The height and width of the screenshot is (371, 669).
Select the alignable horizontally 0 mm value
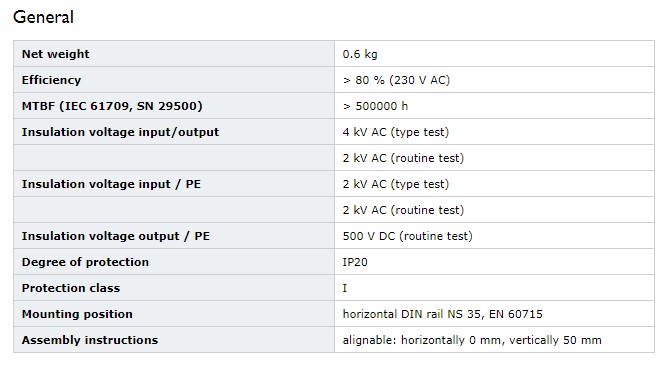point(472,340)
